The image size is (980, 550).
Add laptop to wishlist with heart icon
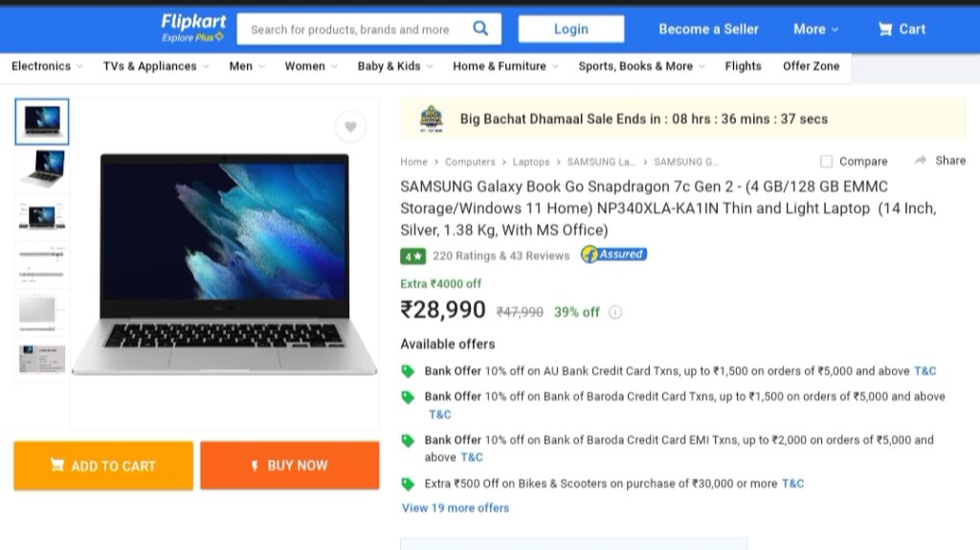click(350, 127)
